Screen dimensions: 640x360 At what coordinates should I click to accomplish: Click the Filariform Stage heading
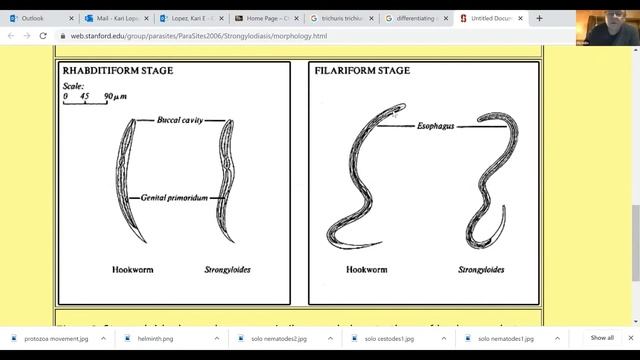pos(362,71)
